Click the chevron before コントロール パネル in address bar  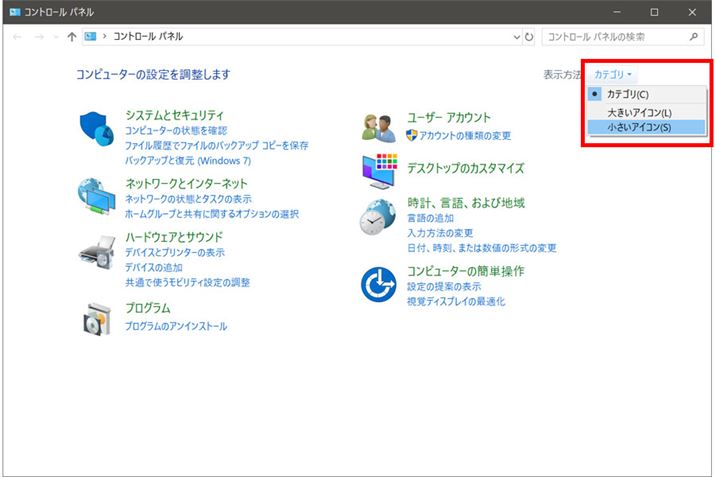pyautogui.click(x=105, y=37)
